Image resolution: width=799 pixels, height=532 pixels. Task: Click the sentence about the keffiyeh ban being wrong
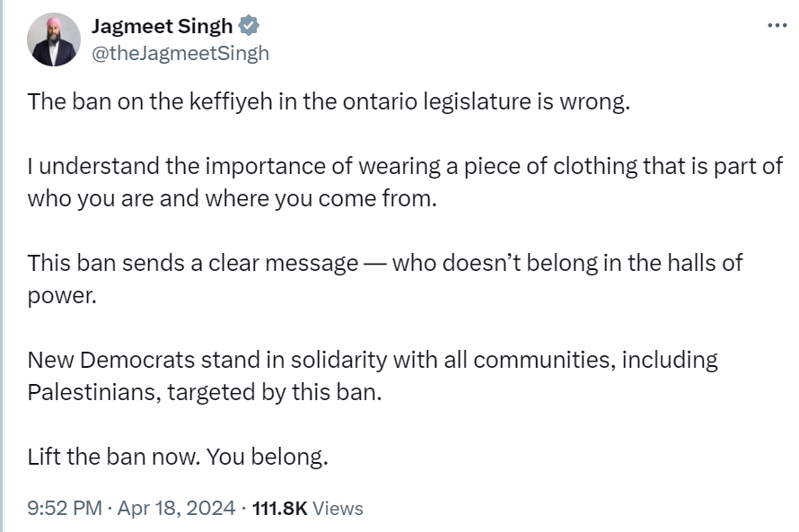[x=329, y=101]
